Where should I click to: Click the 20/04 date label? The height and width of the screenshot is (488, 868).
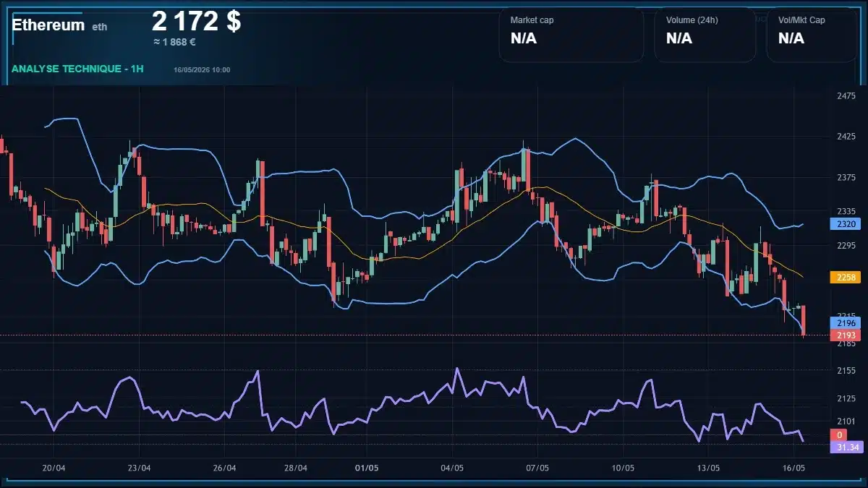pos(54,468)
